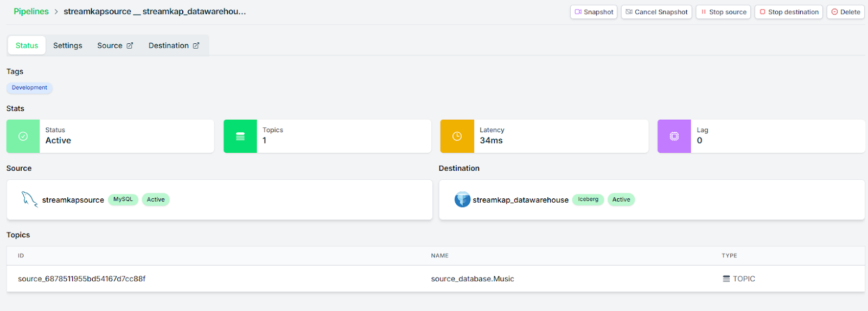Click the Snapshot camera icon

[x=578, y=12]
